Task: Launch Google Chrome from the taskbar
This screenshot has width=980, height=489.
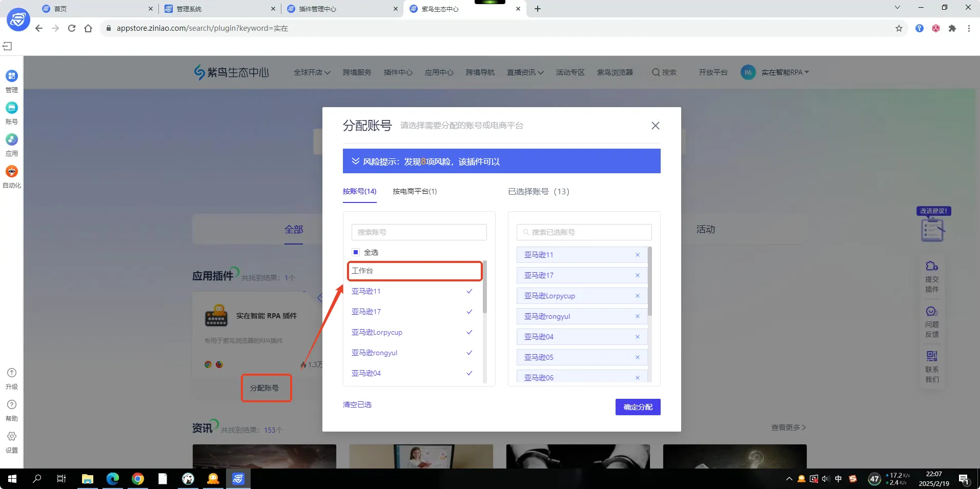Action: [x=138, y=479]
